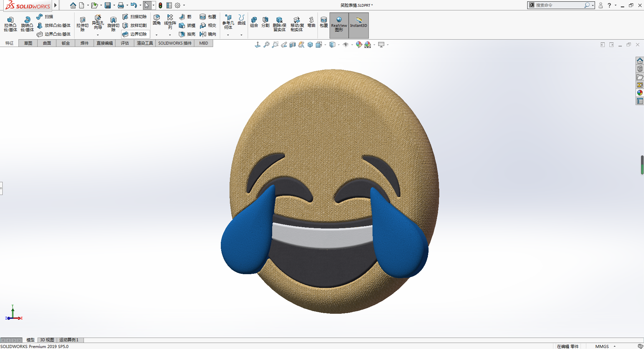
Task: Click the 搜索命令 search field
Action: [x=558, y=5]
